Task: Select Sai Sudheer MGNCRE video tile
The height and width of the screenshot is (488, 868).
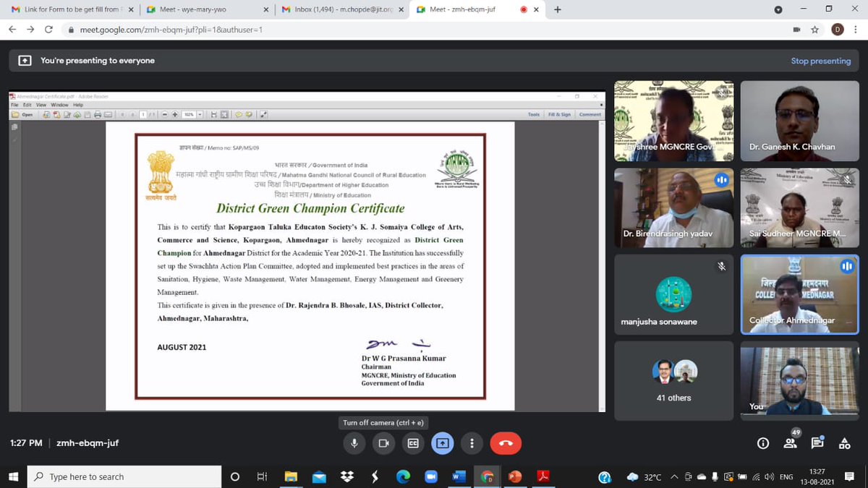Action: [x=799, y=207]
